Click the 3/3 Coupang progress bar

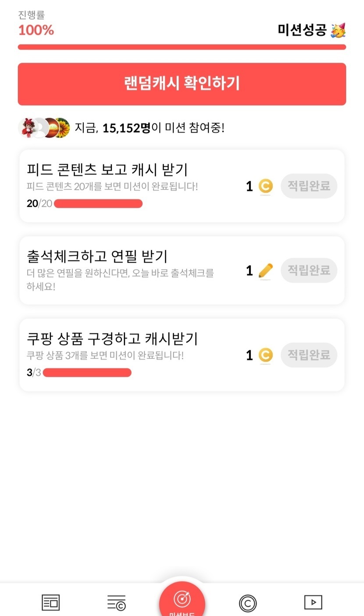pos(87,373)
